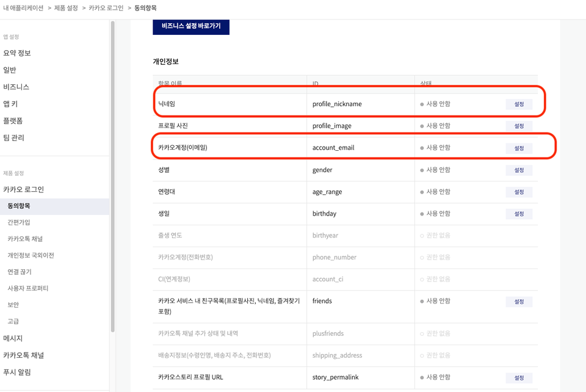
Task: Select 고급 submenu item
Action: click(13, 321)
